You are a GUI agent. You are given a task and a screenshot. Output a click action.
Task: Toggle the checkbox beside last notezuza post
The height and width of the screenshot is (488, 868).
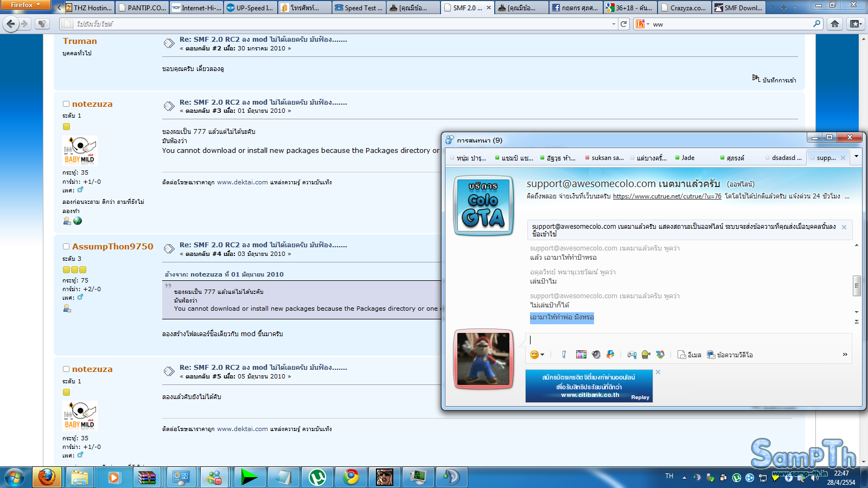coord(66,369)
